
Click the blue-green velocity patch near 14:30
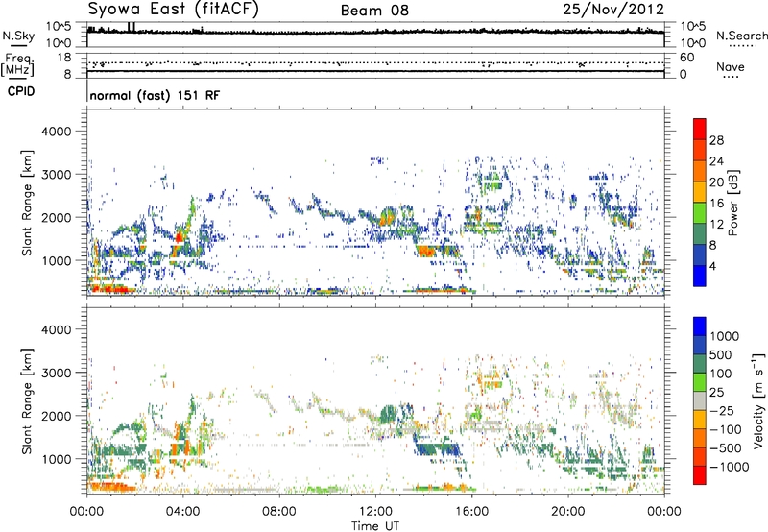pos(438,448)
